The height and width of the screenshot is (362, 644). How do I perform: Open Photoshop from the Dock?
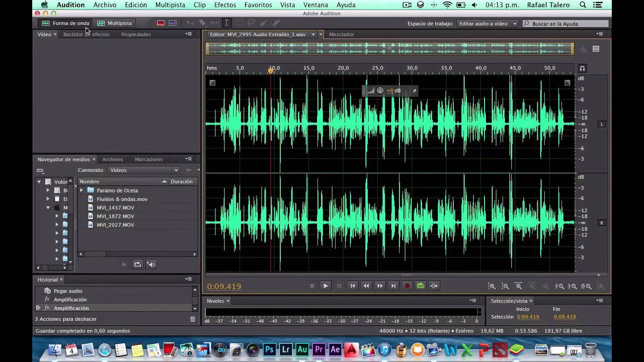pos(270,349)
